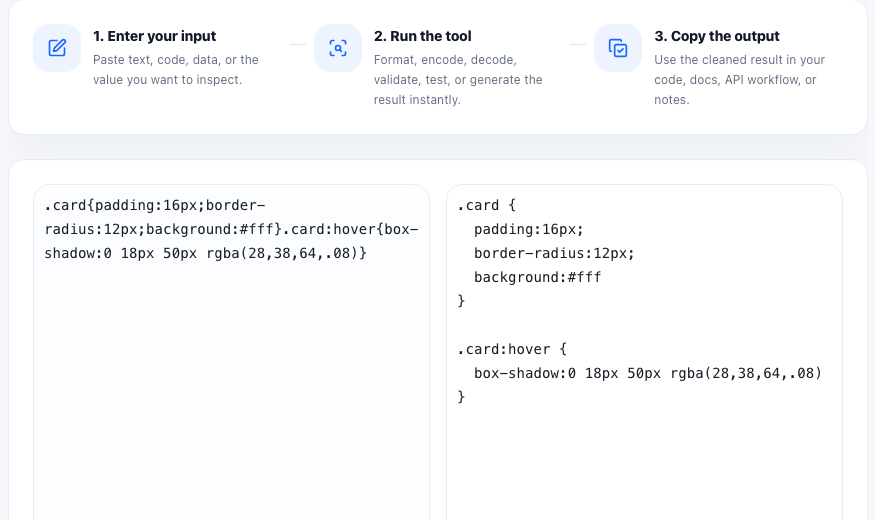Click the '.card:hover {' output line
Screen dimensions: 875x520
coord(512,349)
